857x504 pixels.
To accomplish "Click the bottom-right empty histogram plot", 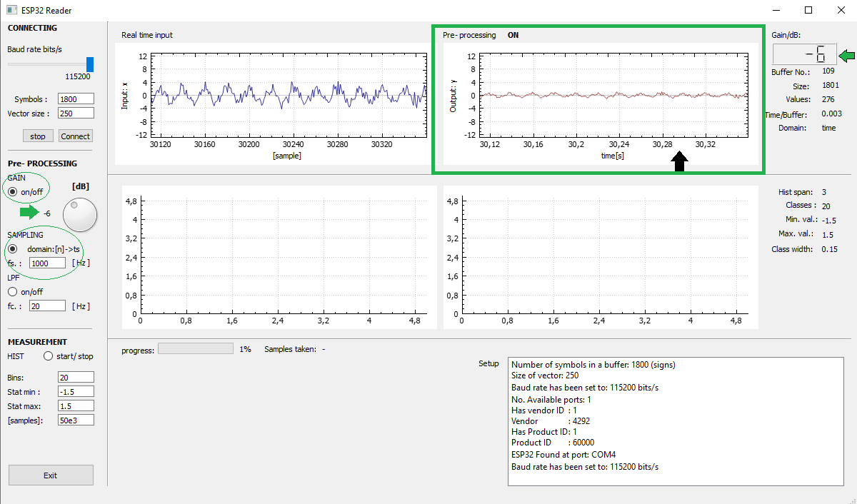I will pos(601,257).
